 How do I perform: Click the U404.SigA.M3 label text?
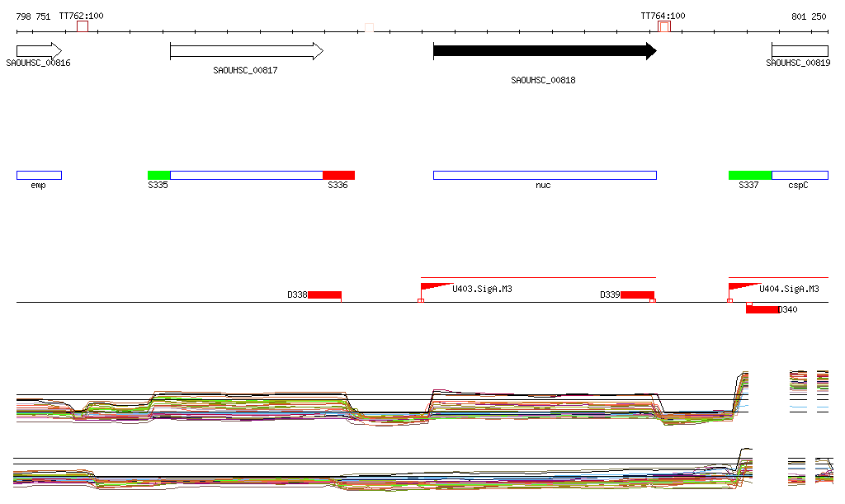tap(789, 290)
